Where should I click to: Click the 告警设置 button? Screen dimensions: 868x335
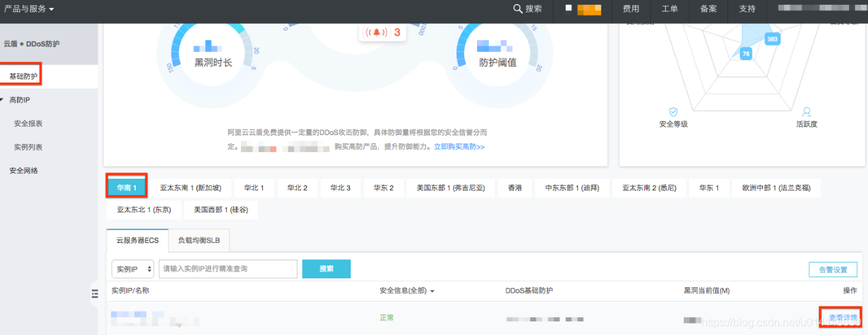tap(833, 270)
